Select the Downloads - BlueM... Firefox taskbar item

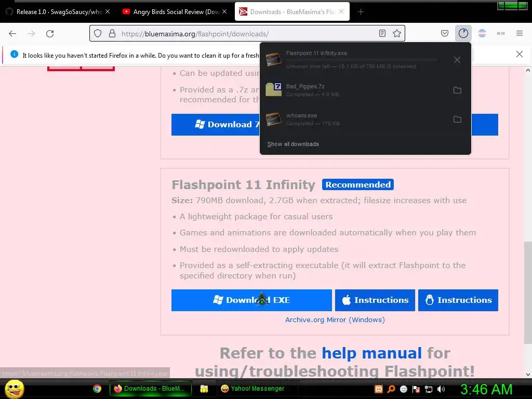(x=150, y=389)
